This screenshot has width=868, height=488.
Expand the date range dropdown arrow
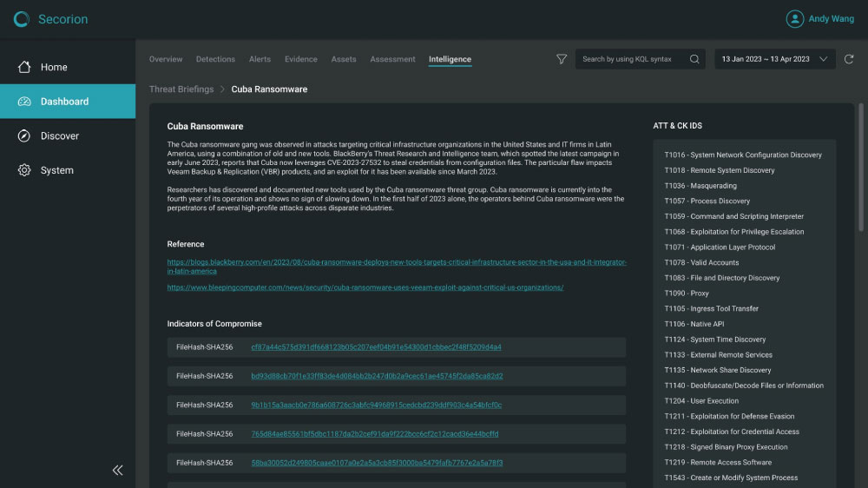[x=823, y=59]
